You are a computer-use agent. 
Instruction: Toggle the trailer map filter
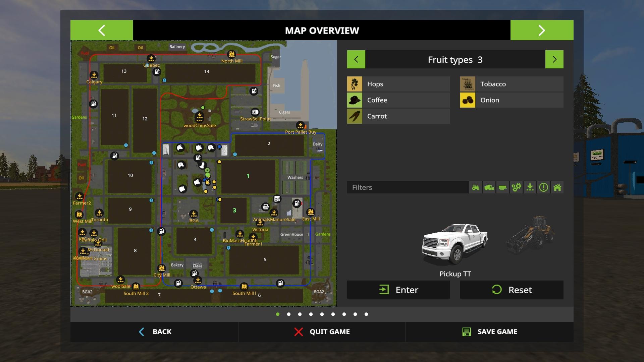(502, 187)
